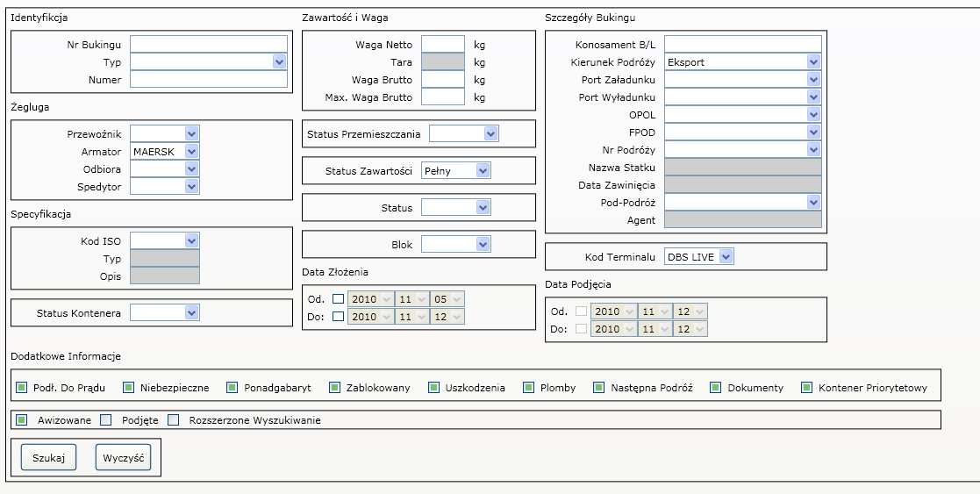Open Kierunek Podróży dropdown showing Eksport
Viewport: 980px width, 494px height.
coord(742,62)
